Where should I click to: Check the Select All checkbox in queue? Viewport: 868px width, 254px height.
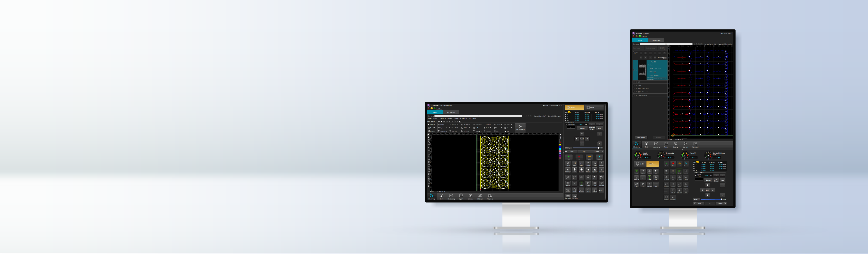(634, 52)
